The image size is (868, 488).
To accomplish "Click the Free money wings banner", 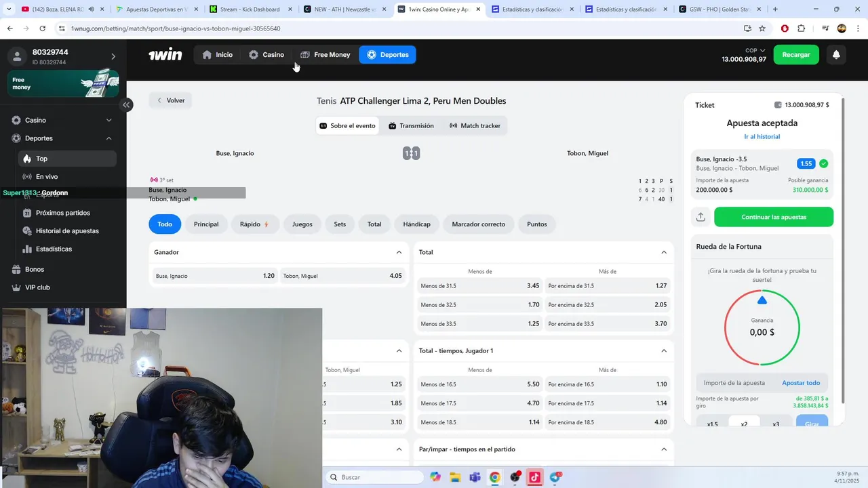I will 63,83.
